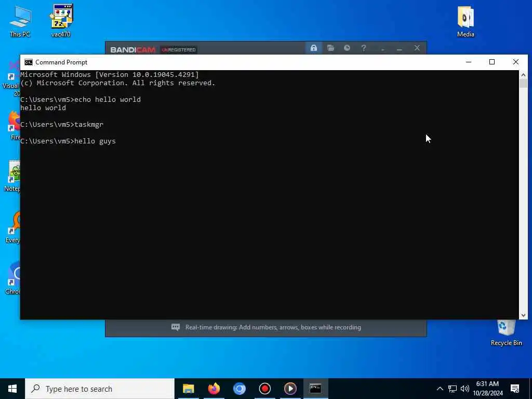Click the Bandicam clock schedule icon
532x399 pixels.
[x=347, y=48]
